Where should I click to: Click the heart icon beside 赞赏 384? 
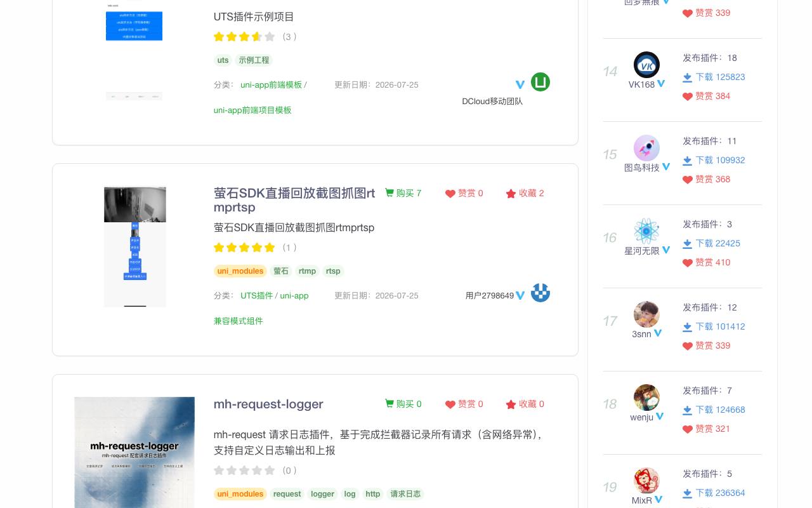(687, 97)
